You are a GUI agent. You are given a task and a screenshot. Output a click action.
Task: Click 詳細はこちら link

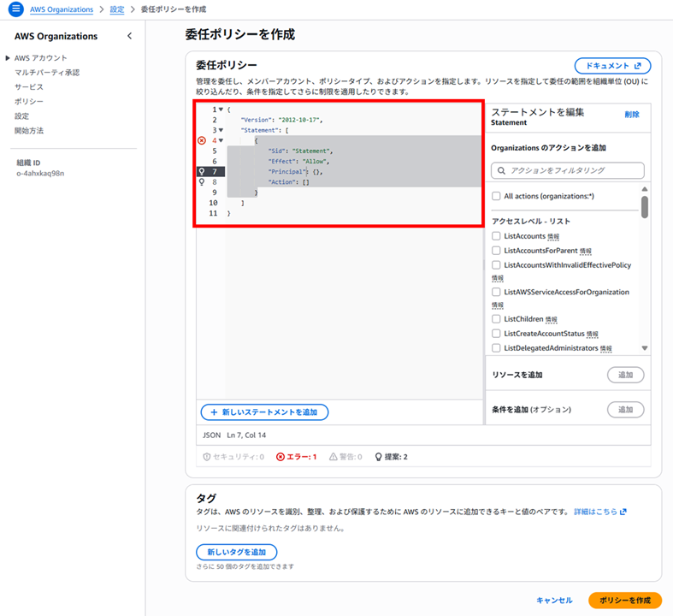click(x=595, y=512)
